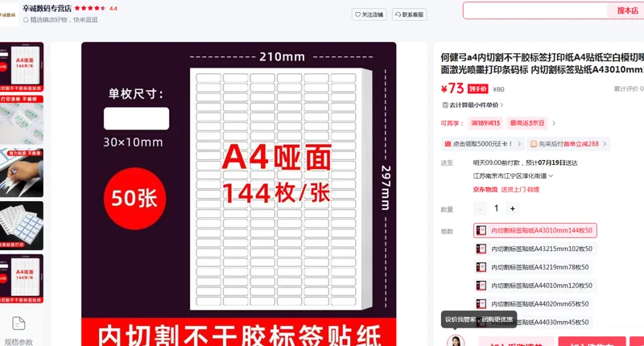Click thumbnail icon of A44010mm120枚50 option
The width and height of the screenshot is (644, 346).
pos(481,286)
